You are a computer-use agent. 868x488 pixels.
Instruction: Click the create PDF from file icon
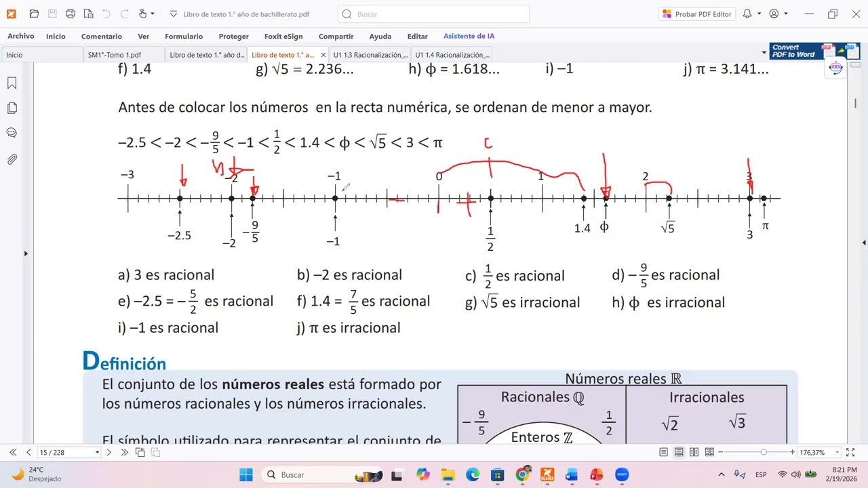coord(88,14)
